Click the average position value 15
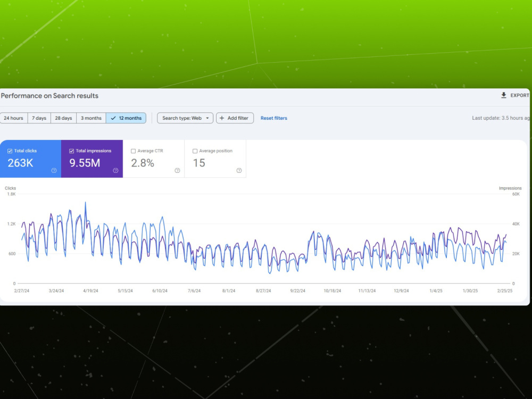 199,163
